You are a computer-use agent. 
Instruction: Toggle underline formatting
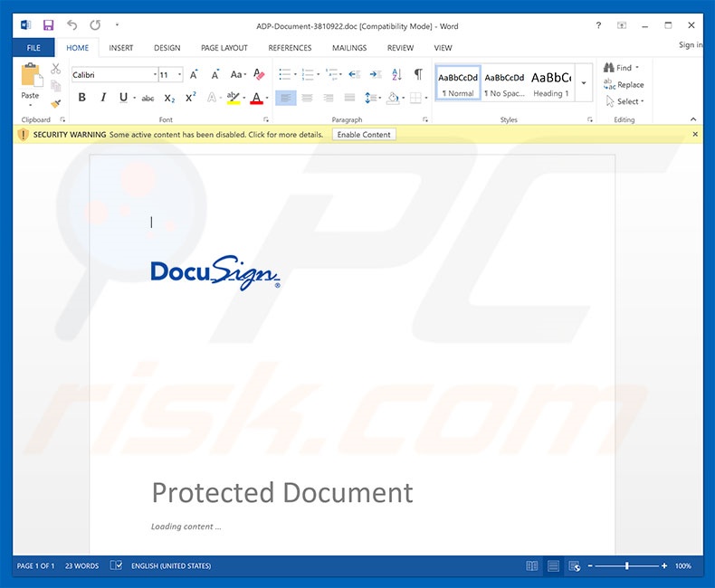click(123, 98)
